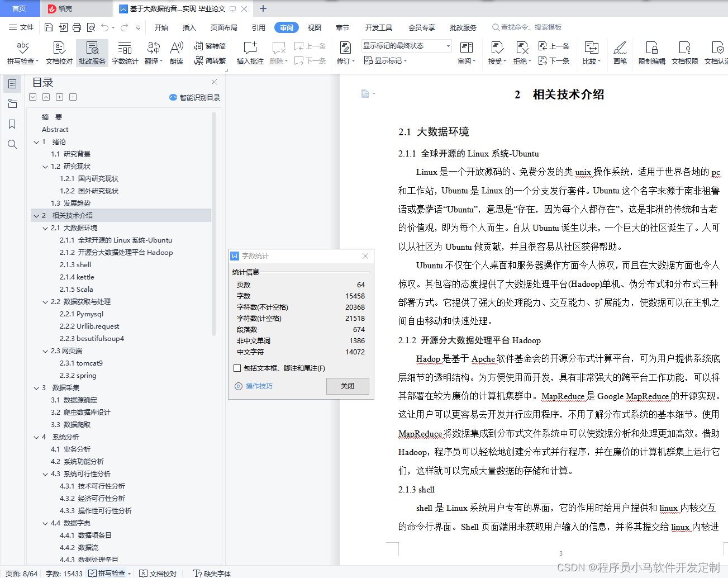Collapse the 2.2 数据获取与处理 node
Image resolution: width=728 pixels, height=578 pixels.
tap(45, 302)
